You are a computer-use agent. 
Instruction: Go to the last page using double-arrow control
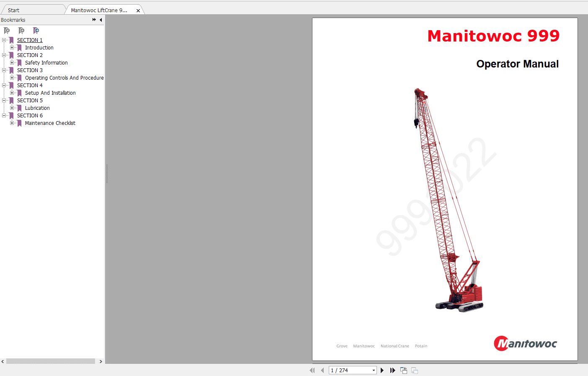point(392,370)
